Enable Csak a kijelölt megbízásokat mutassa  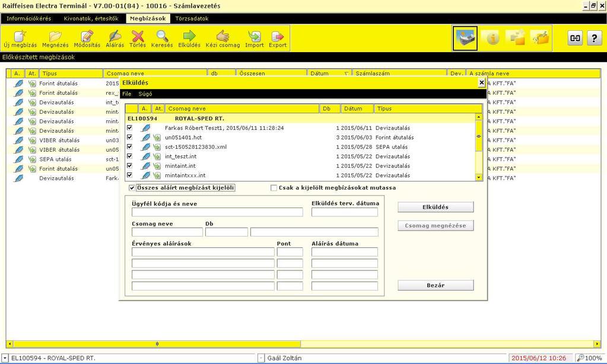[x=274, y=188]
